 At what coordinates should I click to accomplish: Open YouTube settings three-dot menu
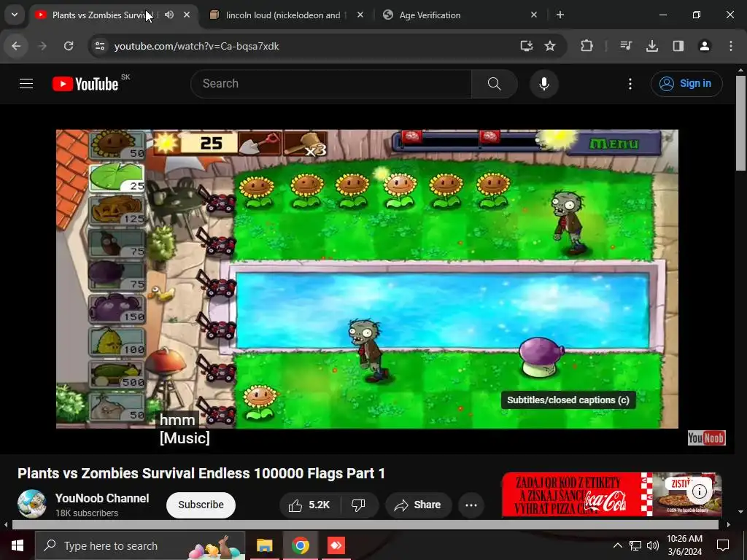click(630, 84)
